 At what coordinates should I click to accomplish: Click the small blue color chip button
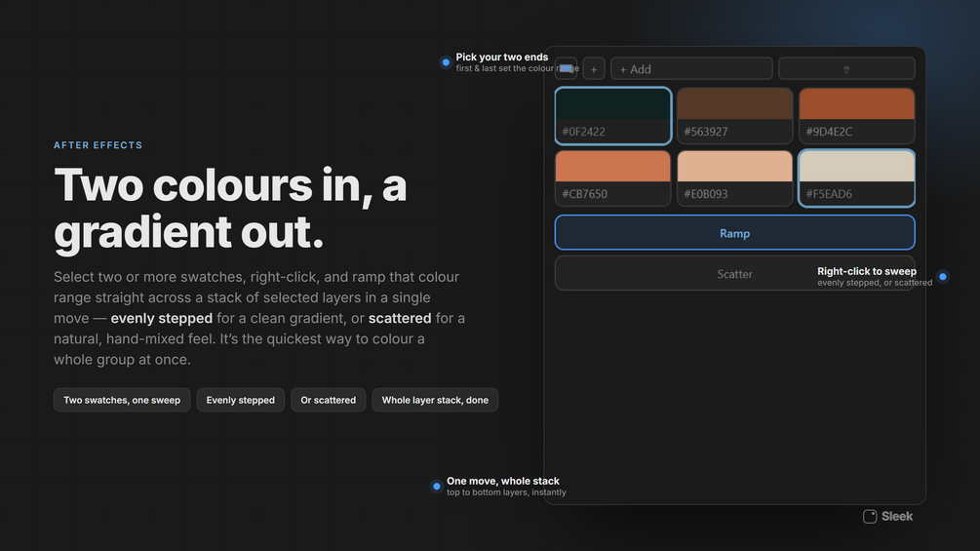click(567, 68)
